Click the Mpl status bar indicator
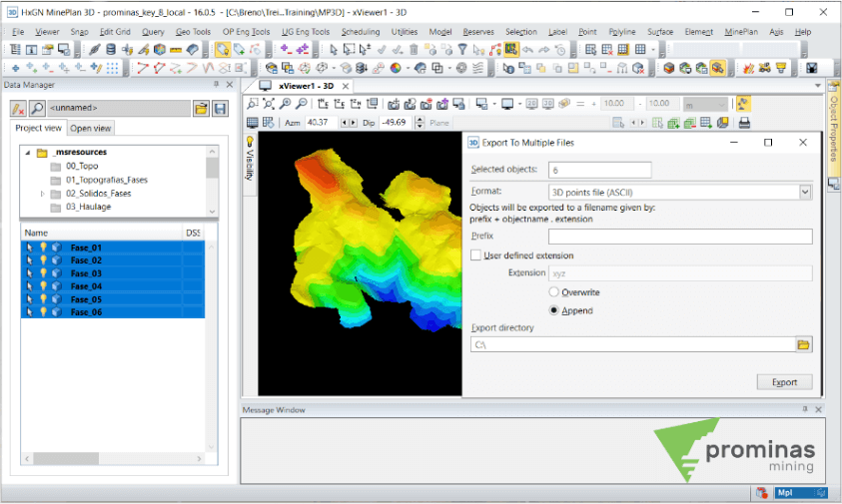842x504 pixels. pos(800,492)
